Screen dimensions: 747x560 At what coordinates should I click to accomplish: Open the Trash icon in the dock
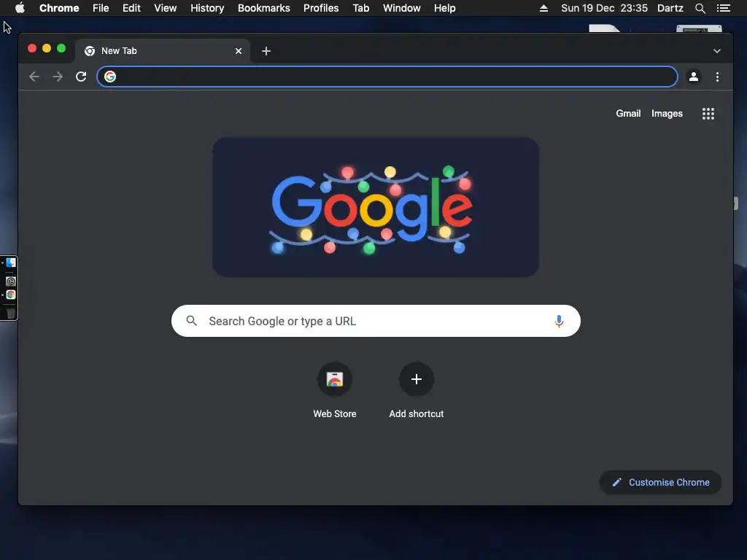[10, 313]
